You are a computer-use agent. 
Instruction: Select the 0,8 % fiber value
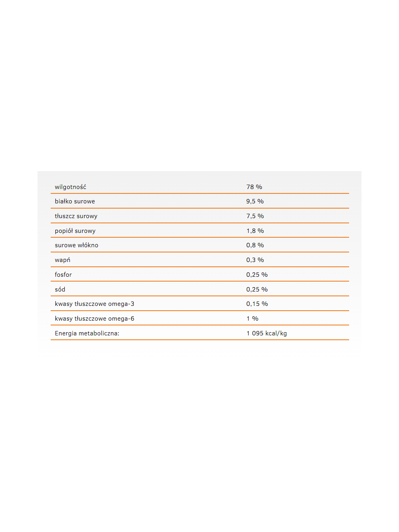255,245
